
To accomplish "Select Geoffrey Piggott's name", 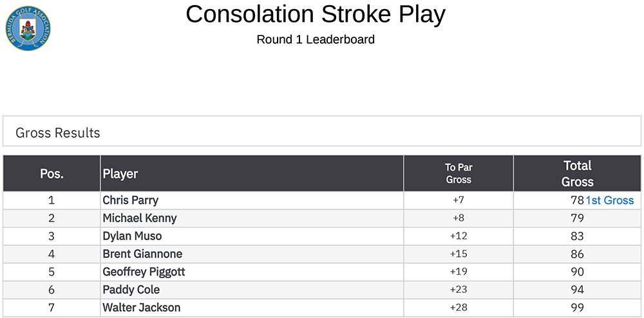I will coord(144,272).
